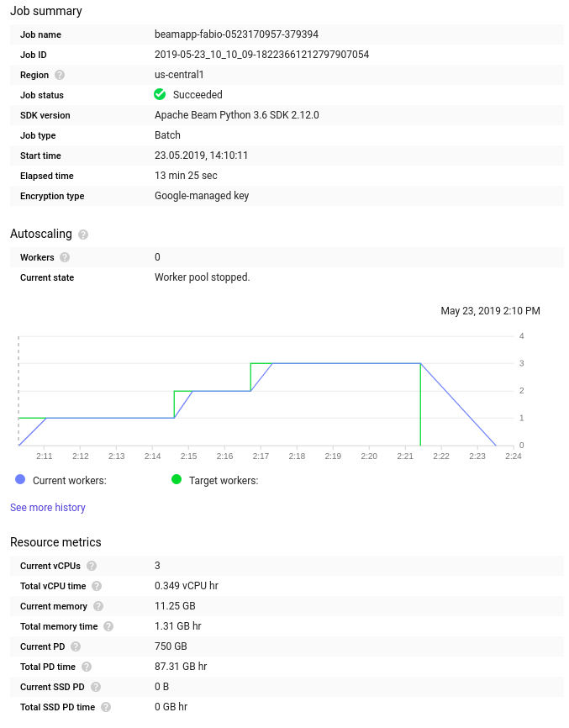The width and height of the screenshot is (569, 728).
Task: Click the 1.31 GB hr value
Action: [x=178, y=626]
